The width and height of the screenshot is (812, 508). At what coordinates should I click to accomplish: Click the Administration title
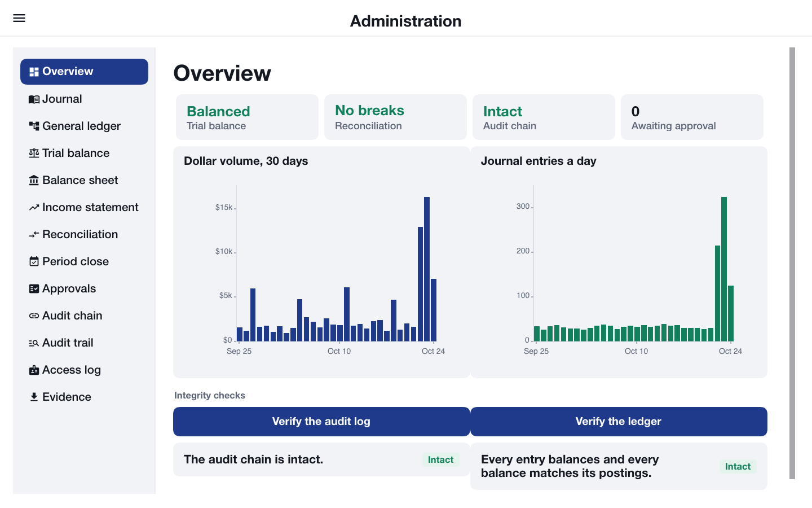406,21
